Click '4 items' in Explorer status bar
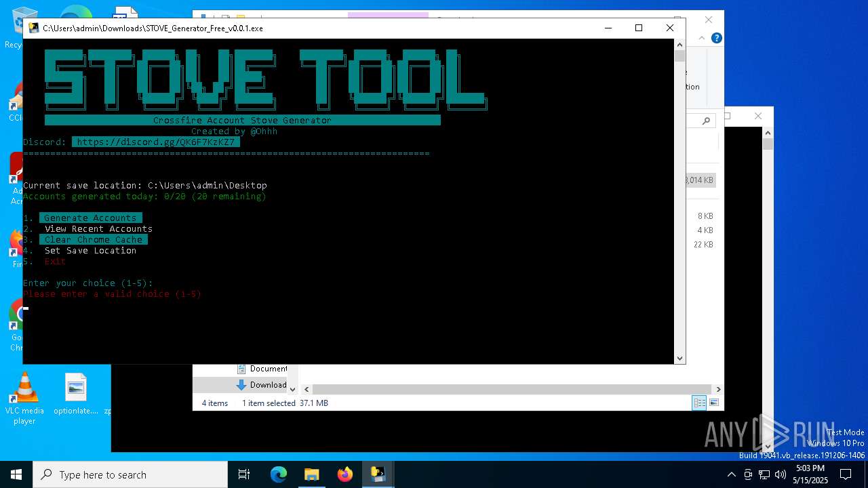868x488 pixels. [x=215, y=403]
